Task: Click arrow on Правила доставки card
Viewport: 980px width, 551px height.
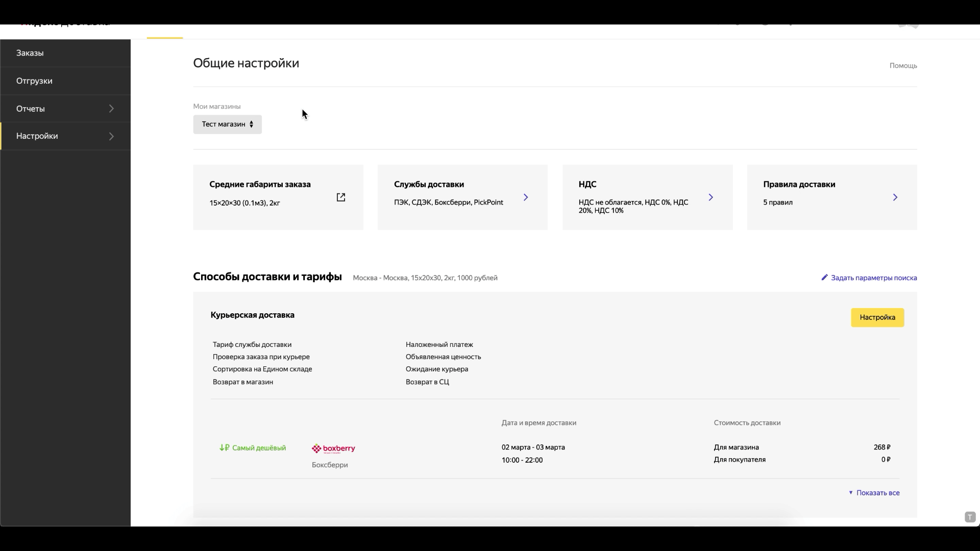Action: click(895, 197)
